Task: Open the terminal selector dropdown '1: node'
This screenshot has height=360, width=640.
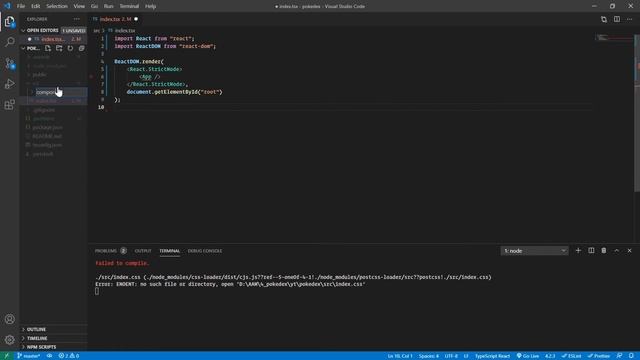Action: pyautogui.click(x=534, y=251)
